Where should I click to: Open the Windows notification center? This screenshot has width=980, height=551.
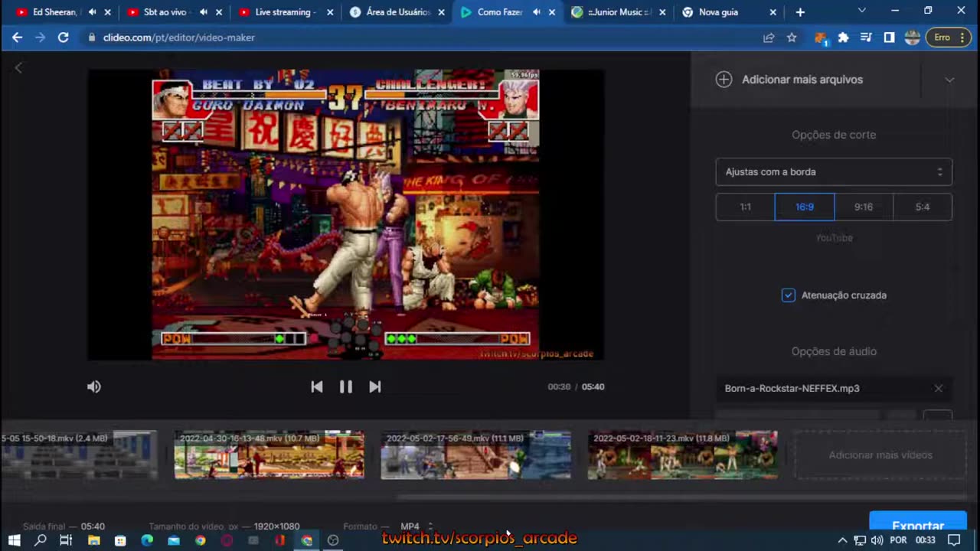tap(954, 540)
